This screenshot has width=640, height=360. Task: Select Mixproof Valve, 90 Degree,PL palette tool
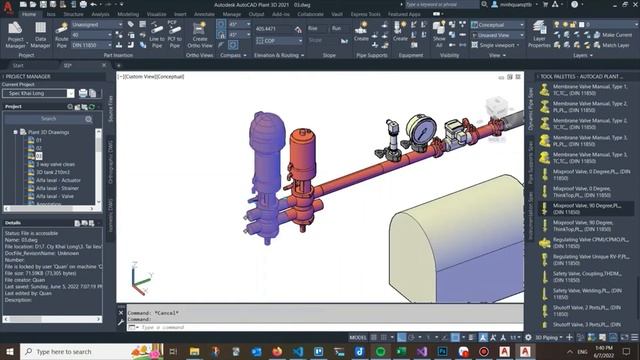586,209
